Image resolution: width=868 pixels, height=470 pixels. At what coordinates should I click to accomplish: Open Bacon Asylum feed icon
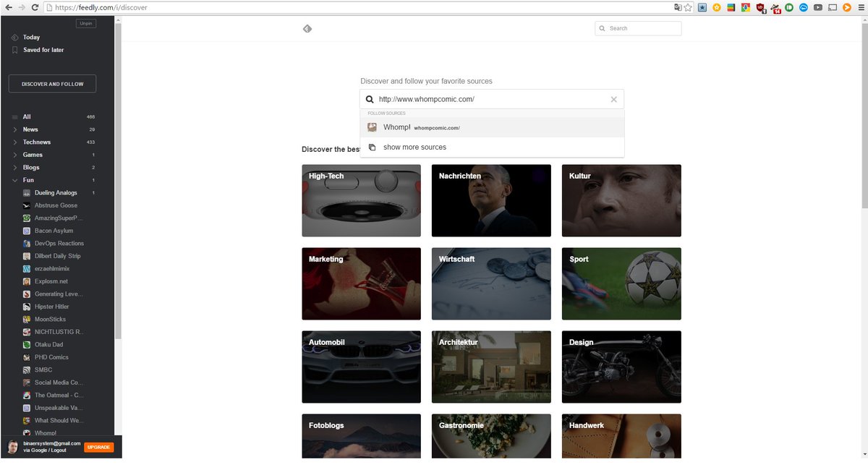pos(26,231)
